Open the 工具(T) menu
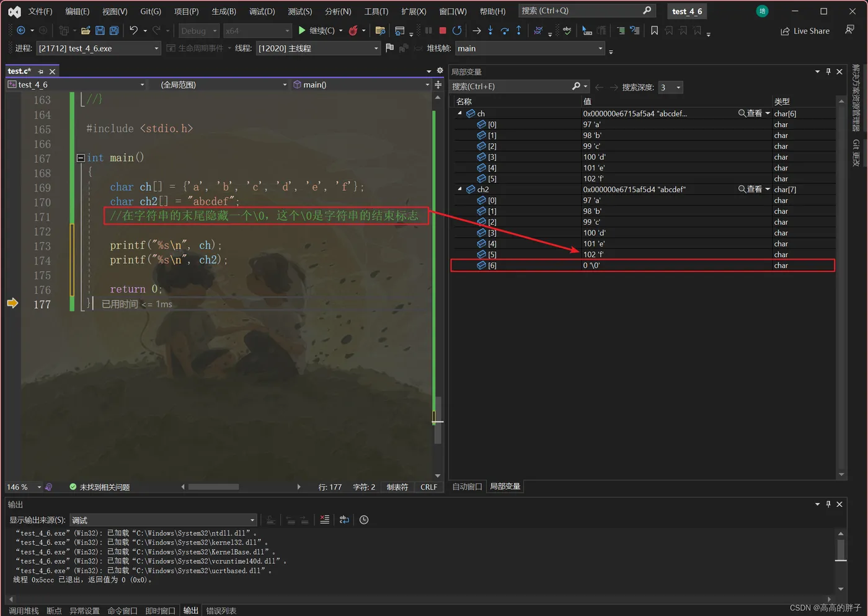This screenshot has height=616, width=868. 376,11
